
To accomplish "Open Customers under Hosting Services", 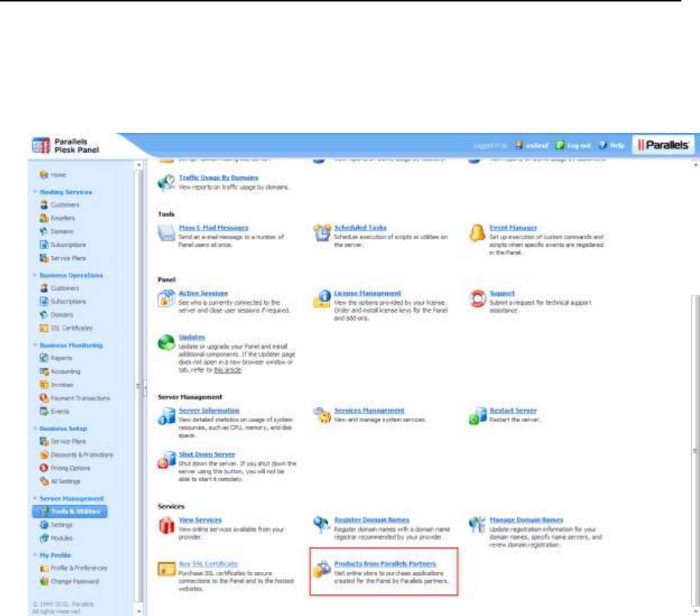I will pyautogui.click(x=65, y=205).
